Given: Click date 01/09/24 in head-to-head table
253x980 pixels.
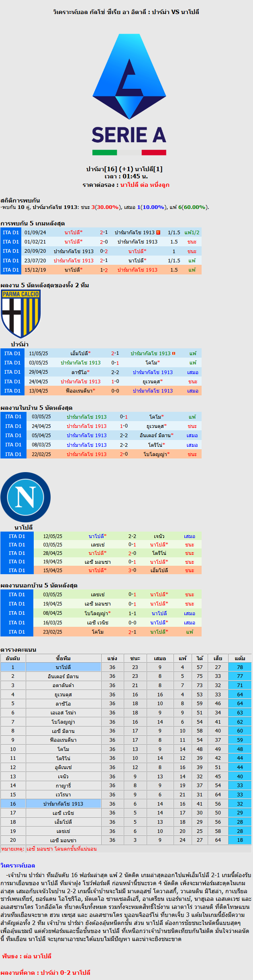Looking at the screenshot, I should 35,233.
